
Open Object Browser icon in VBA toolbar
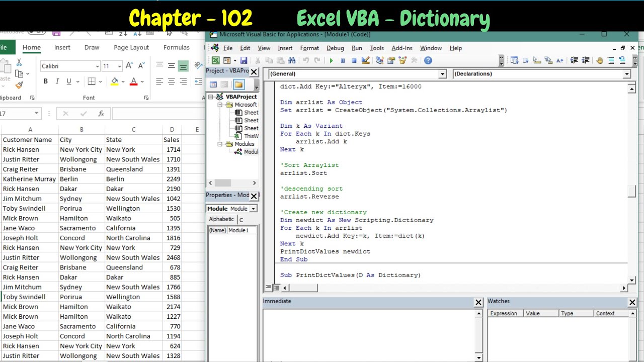403,60
